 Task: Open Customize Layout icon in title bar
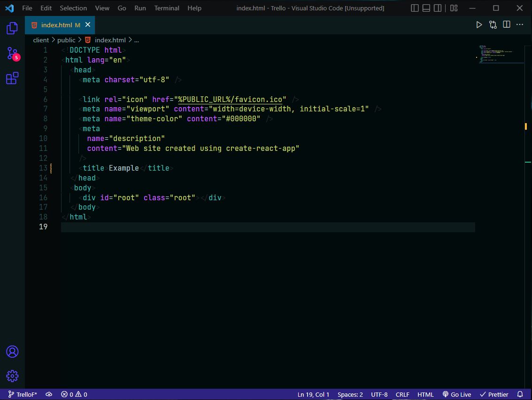[x=454, y=8]
